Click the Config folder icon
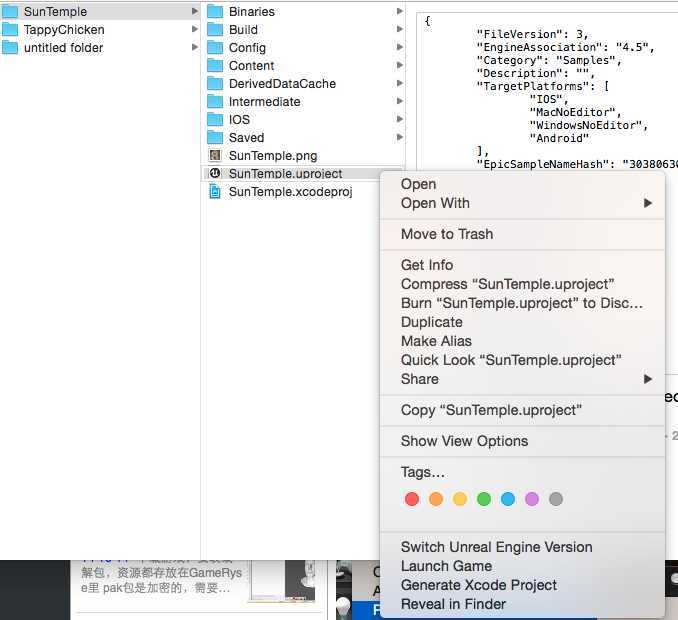Viewport: 678px width, 620px height. tap(215, 48)
